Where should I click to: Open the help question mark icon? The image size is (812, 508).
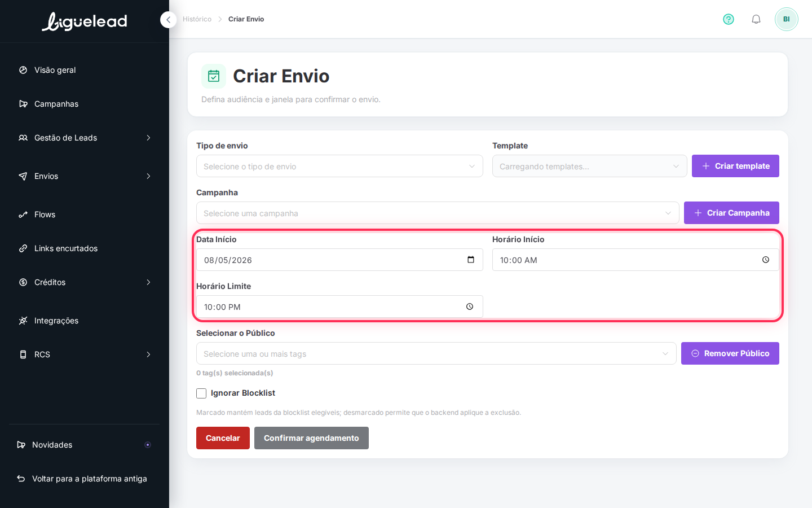click(x=729, y=19)
